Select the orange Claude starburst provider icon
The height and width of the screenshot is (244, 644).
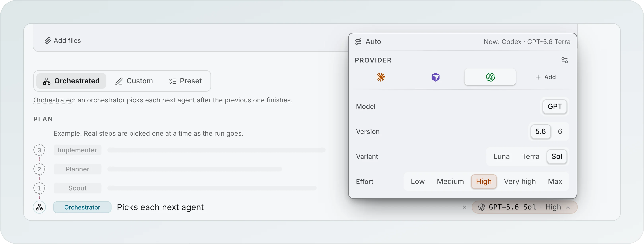click(x=380, y=77)
